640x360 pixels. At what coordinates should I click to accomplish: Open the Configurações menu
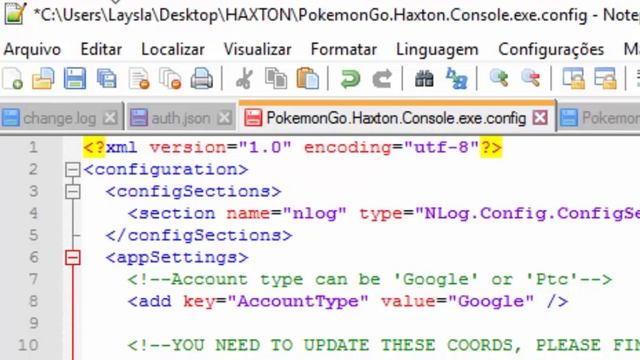tap(551, 49)
